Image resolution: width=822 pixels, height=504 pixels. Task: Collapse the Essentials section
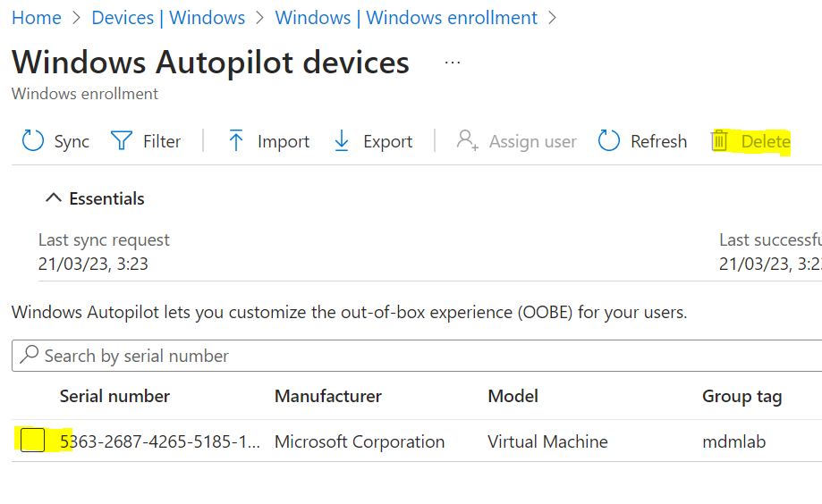click(x=53, y=198)
